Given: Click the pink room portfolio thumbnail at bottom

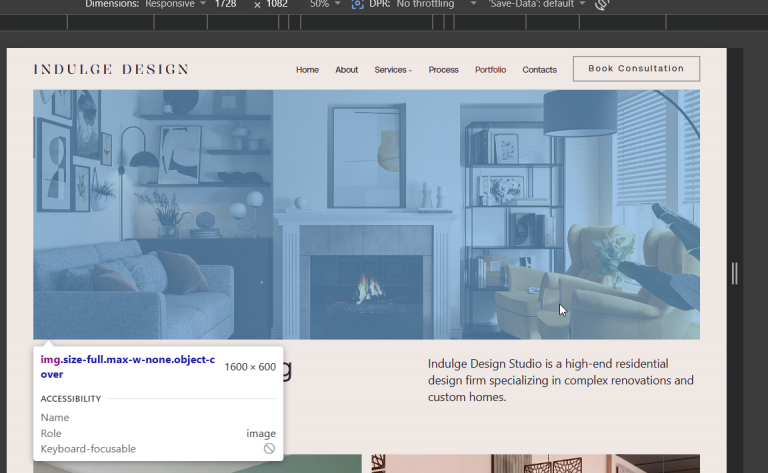Looking at the screenshot, I should (x=535, y=463).
